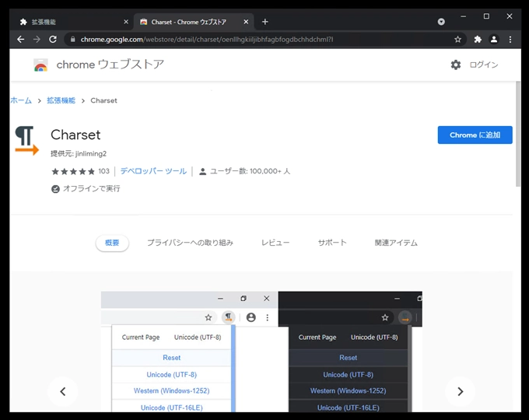Show next screenshot with right arrow
529x420 pixels.
[461, 392]
